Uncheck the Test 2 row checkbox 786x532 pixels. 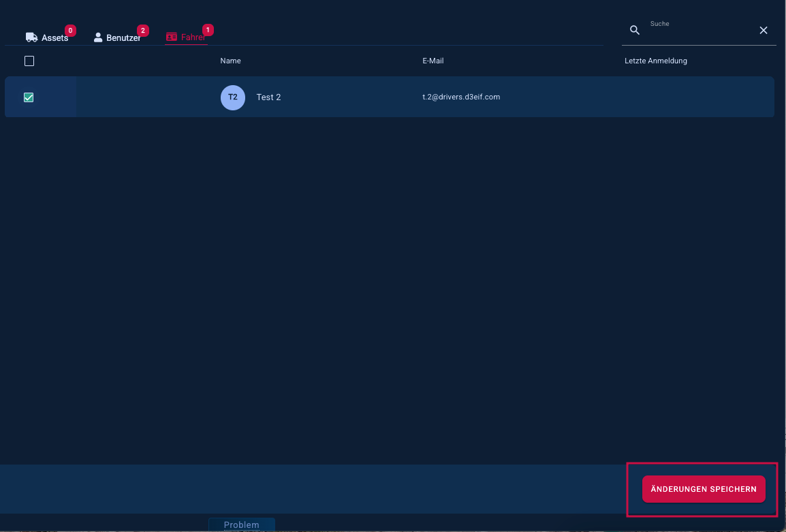[29, 97]
